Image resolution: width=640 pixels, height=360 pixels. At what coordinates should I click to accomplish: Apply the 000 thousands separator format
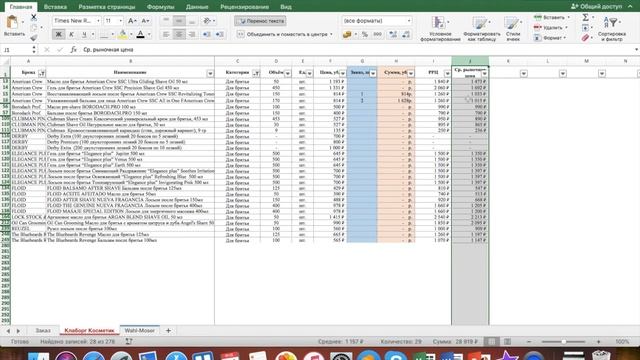pos(378,35)
